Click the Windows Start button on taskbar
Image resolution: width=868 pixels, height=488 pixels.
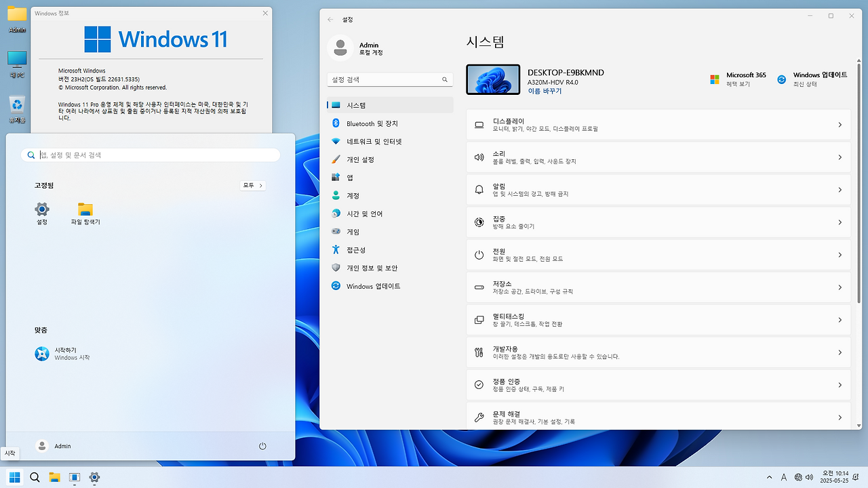(14, 477)
